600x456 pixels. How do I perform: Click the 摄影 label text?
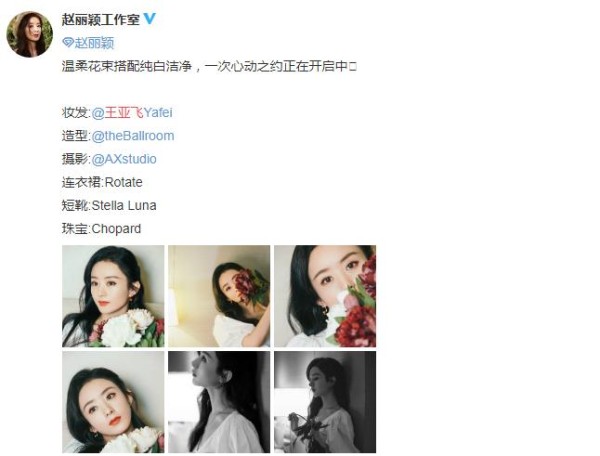coord(75,159)
